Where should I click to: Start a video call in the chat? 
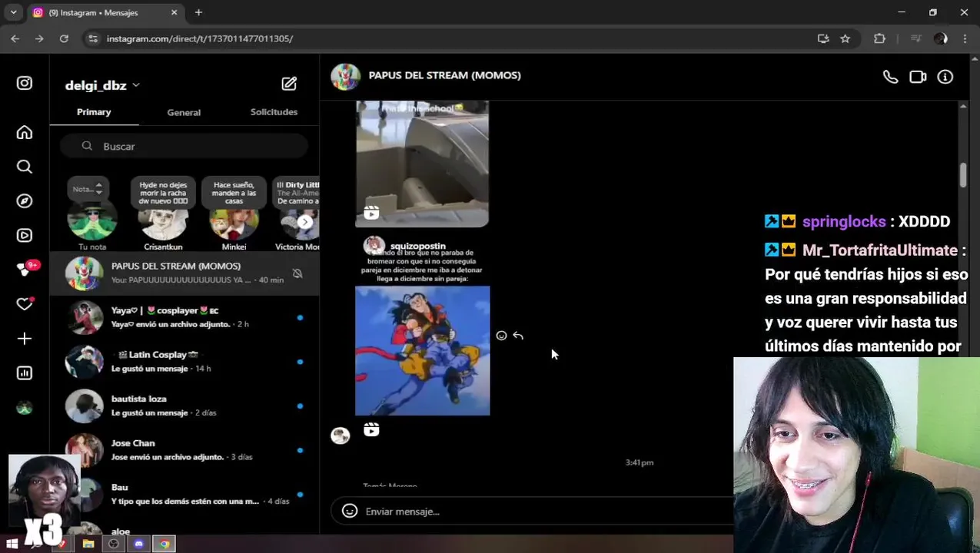918,77
